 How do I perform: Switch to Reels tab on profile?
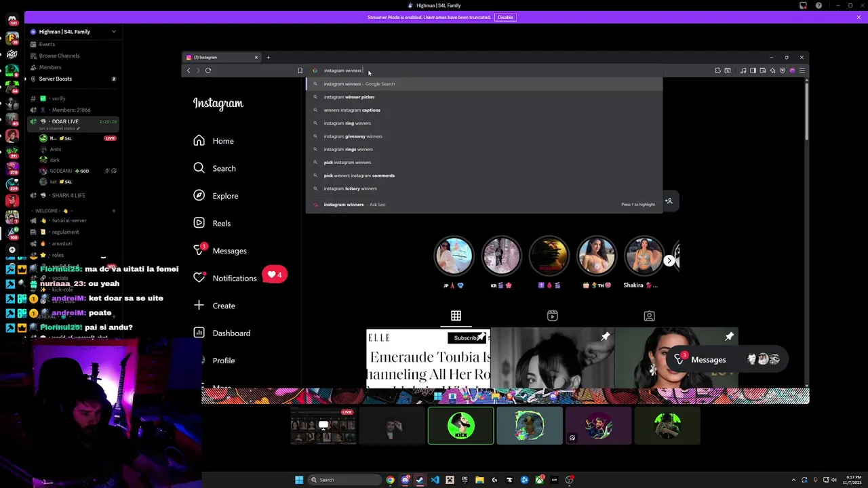click(553, 316)
